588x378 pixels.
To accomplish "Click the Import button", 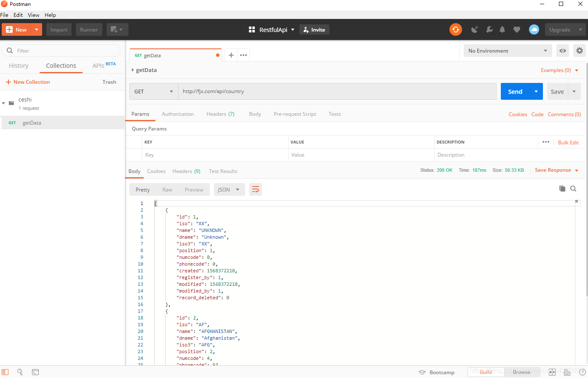I will click(59, 29).
